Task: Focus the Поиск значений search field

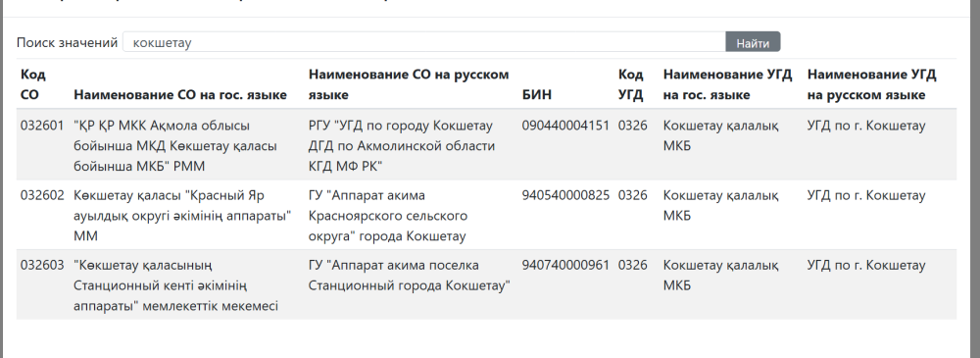Action: click(424, 42)
